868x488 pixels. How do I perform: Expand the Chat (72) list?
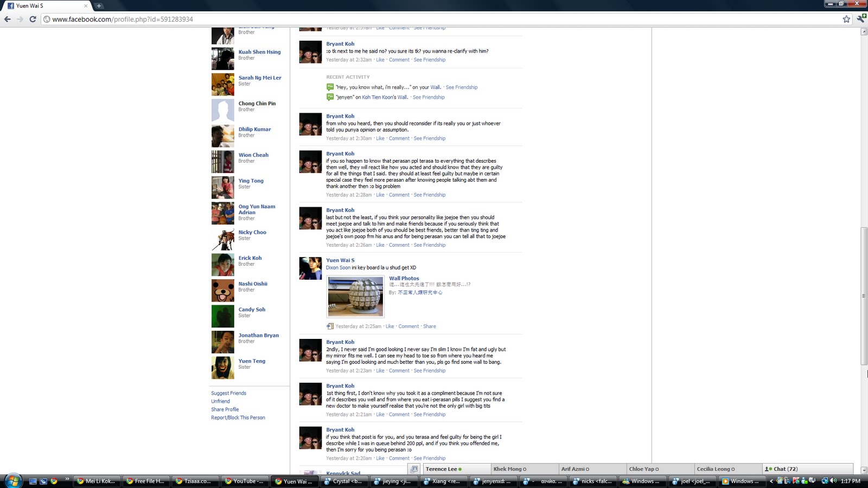tap(807, 469)
